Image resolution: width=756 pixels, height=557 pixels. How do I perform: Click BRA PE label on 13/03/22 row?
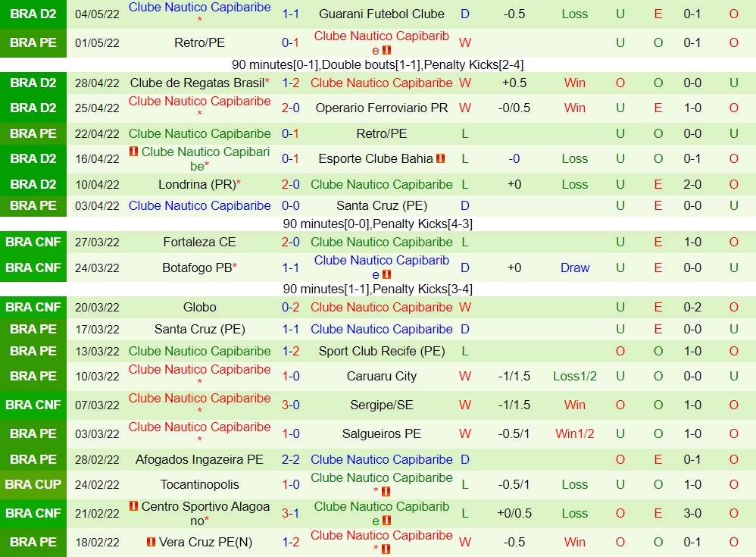pos(33,351)
